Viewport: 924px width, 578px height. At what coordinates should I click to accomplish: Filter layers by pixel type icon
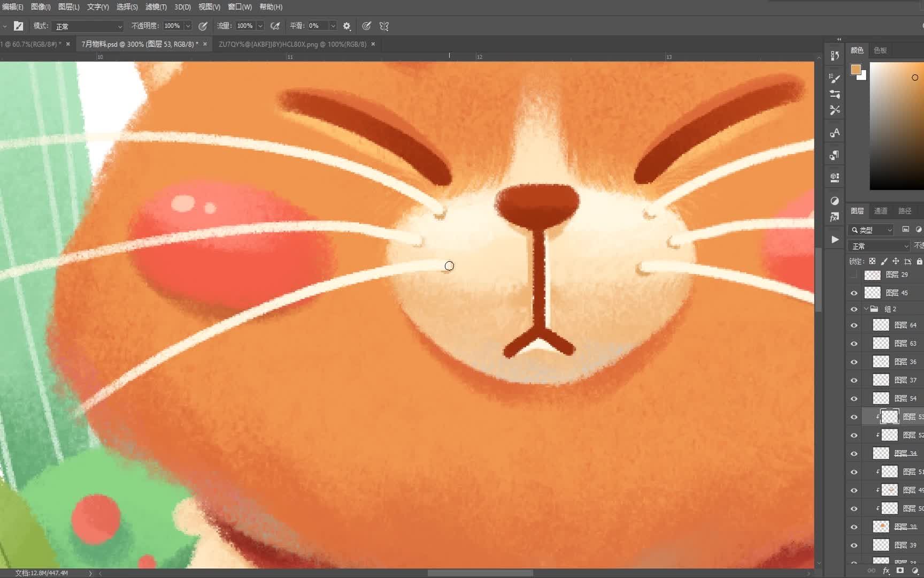[906, 229]
